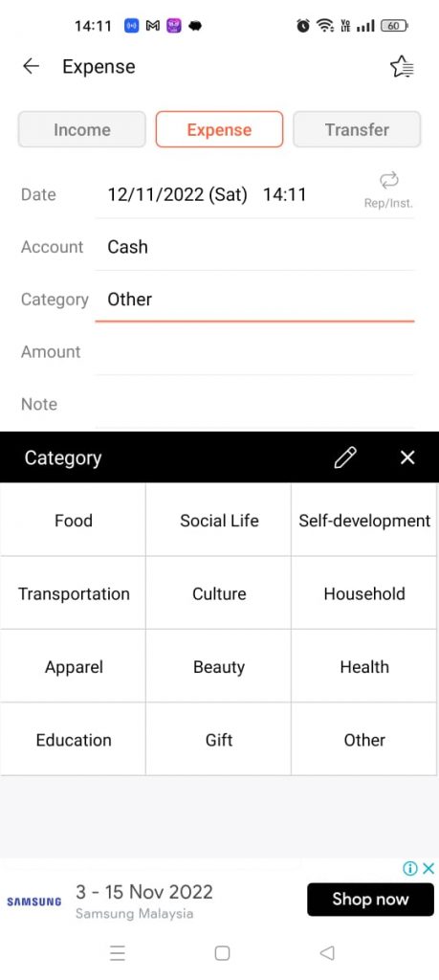Choose the Food category
The image size is (439, 980).
pyautogui.click(x=73, y=520)
